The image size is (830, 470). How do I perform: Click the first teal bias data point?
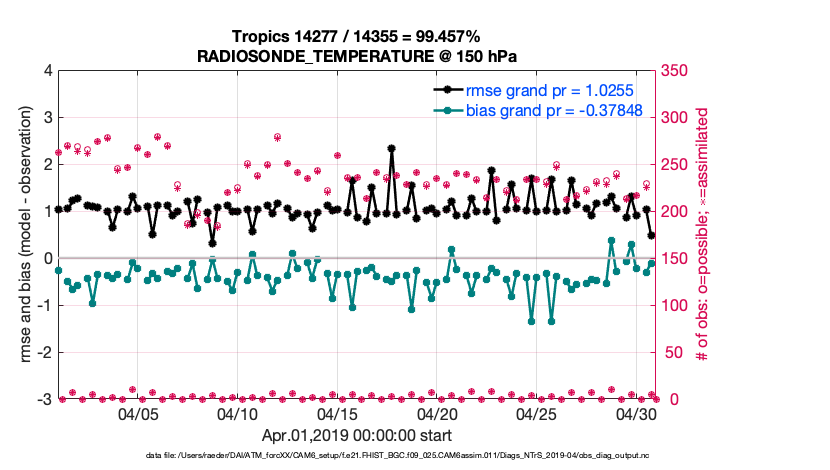58,270
